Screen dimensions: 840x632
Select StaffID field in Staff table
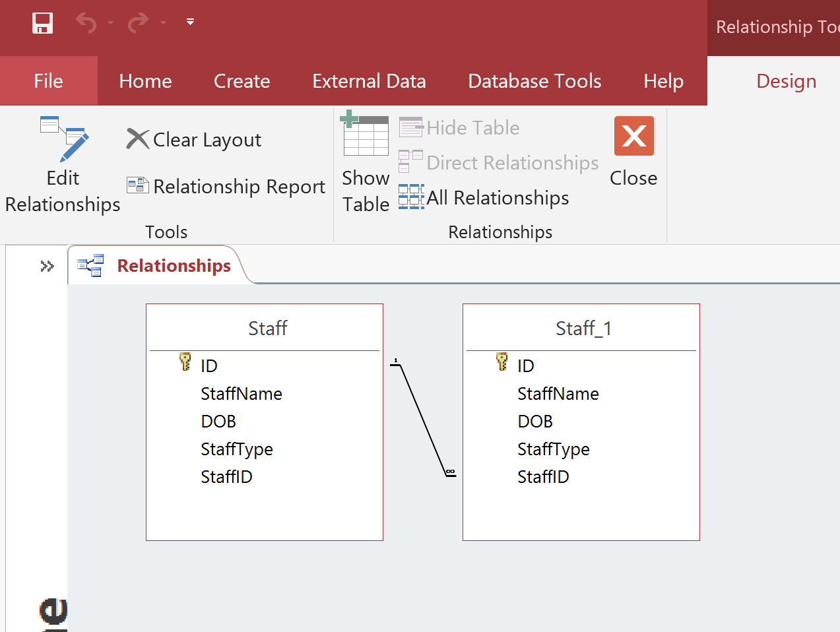[x=226, y=477]
